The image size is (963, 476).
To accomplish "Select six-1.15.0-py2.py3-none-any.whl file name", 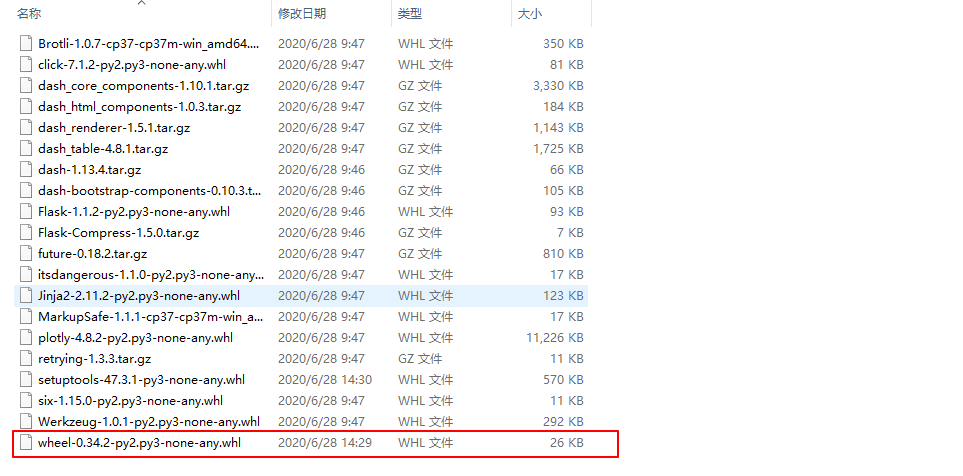I will pos(130,400).
